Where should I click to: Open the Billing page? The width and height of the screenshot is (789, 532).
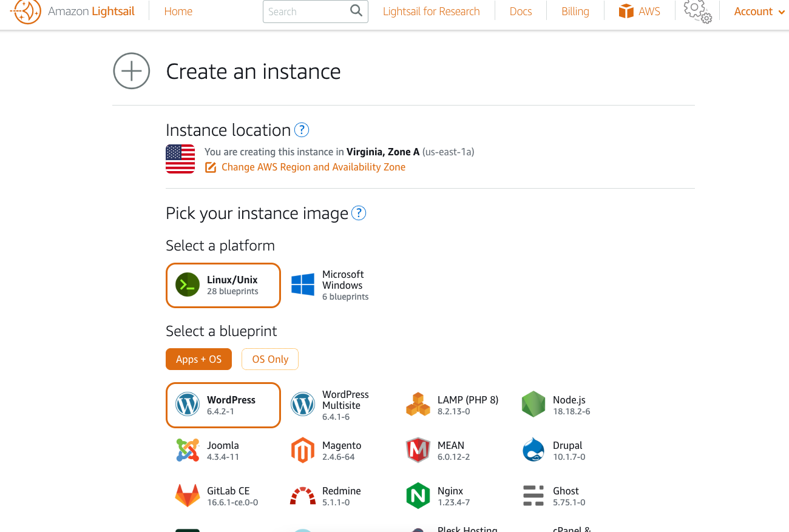point(575,12)
